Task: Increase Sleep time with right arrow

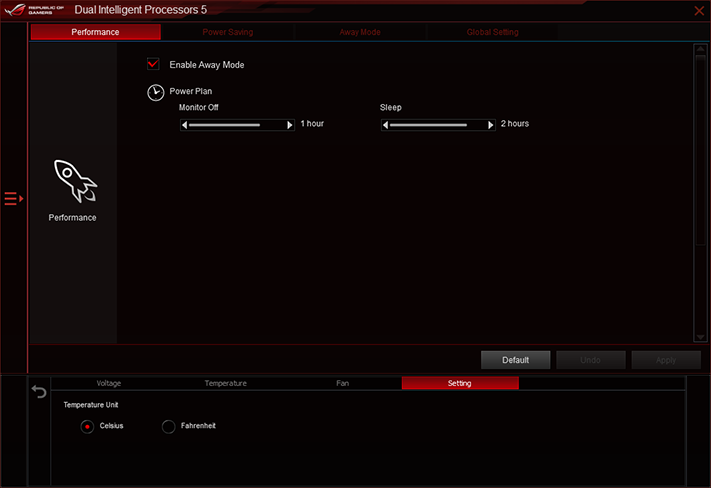Action: point(491,125)
